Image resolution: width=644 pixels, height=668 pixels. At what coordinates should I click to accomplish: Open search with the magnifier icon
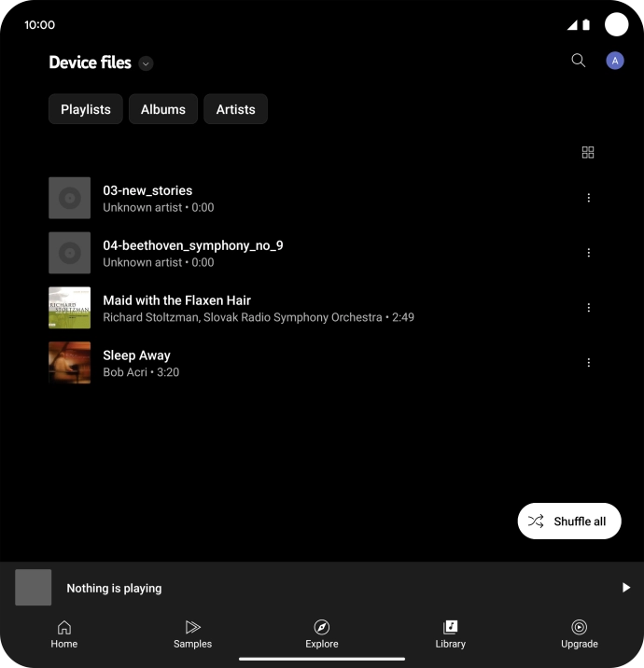click(578, 61)
